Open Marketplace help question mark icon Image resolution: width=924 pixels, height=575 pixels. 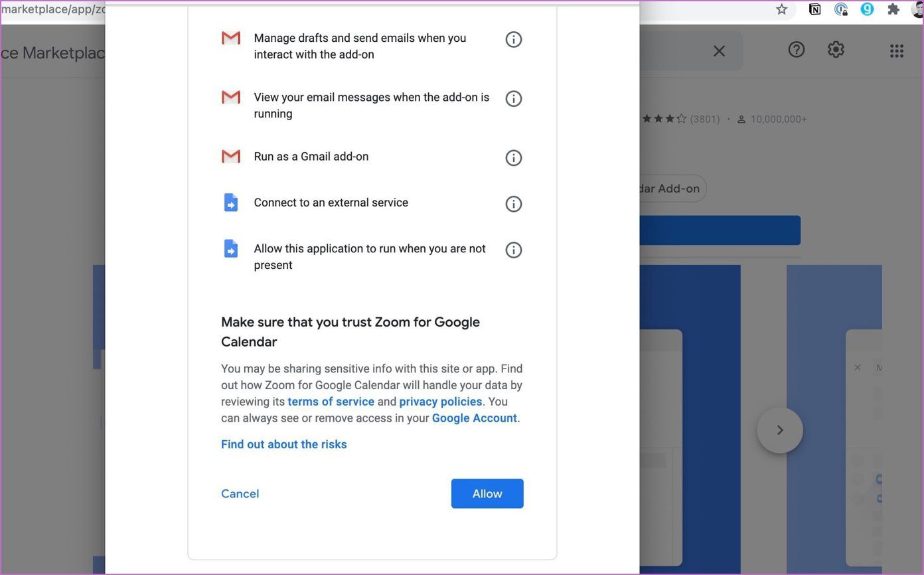point(796,49)
